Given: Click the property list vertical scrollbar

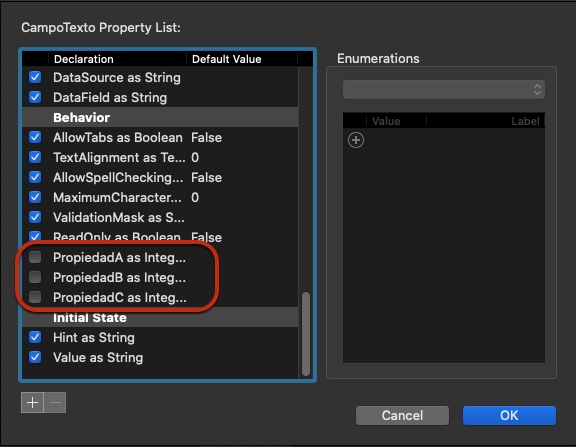Looking at the screenshot, I should click(306, 334).
